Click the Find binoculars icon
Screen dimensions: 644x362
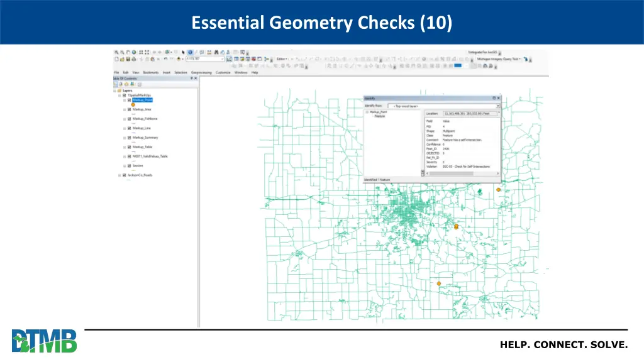[216, 53]
